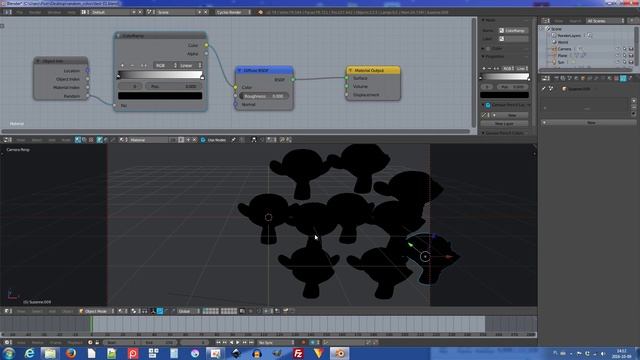
Task: Open the Global transform orientation dropdown
Action: (189, 311)
